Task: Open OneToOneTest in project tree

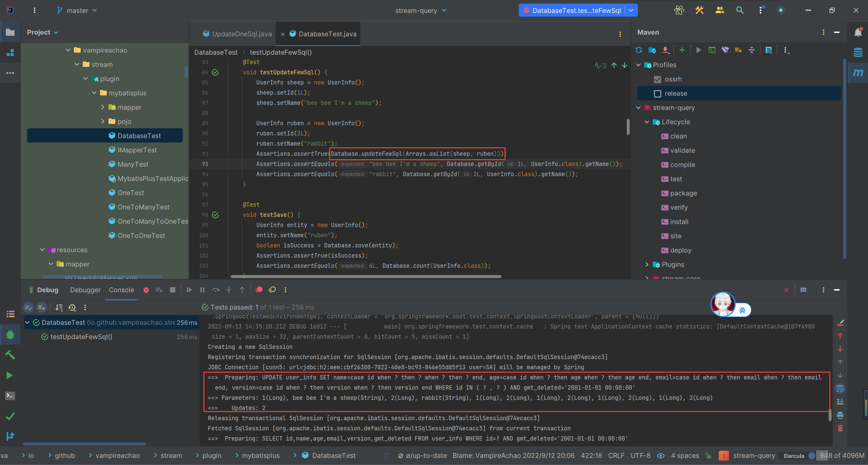Action: (141, 236)
